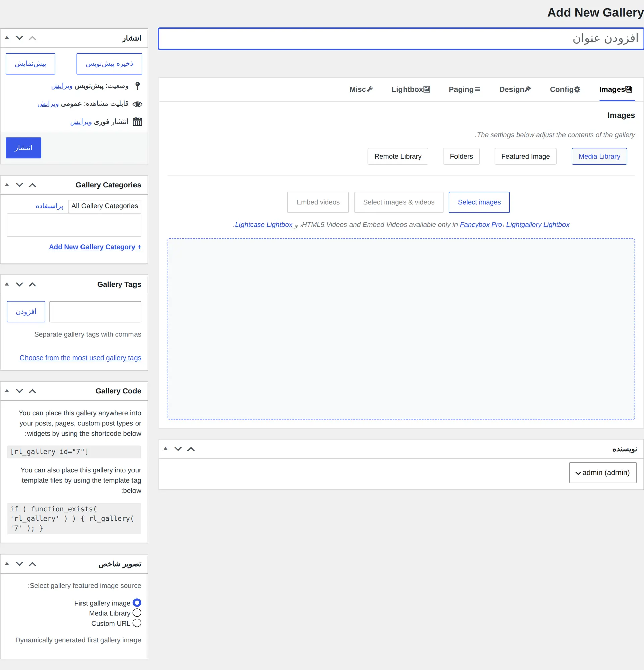644x670 pixels.
Task: Click the picture icon on the Lightbox tab
Action: coord(427,89)
